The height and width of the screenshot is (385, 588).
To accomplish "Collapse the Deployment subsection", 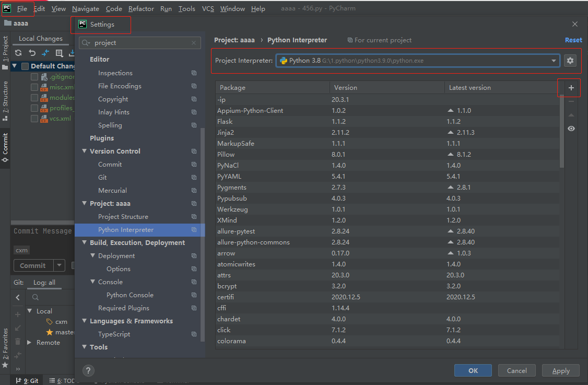I will [x=92, y=255].
